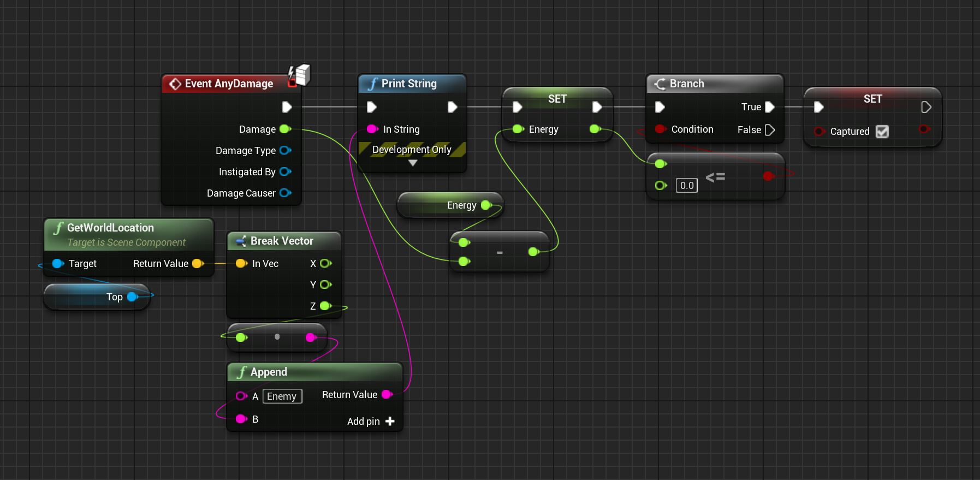980x480 pixels.
Task: Click the Branch False output pin
Action: 770,130
